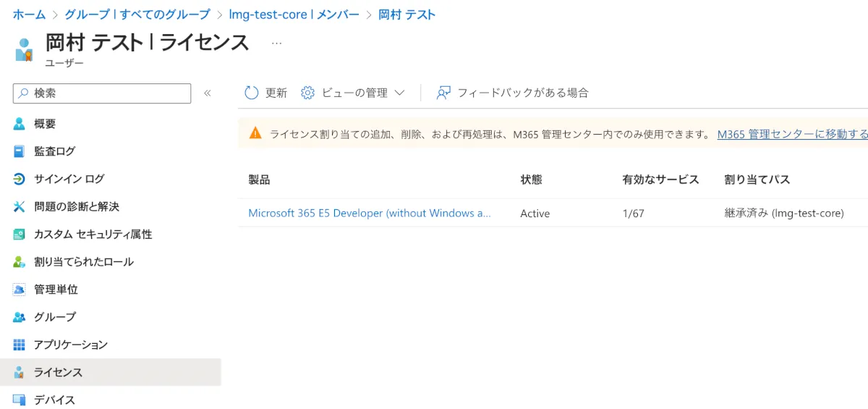Expand the ビューの管理 dropdown chevron

399,93
